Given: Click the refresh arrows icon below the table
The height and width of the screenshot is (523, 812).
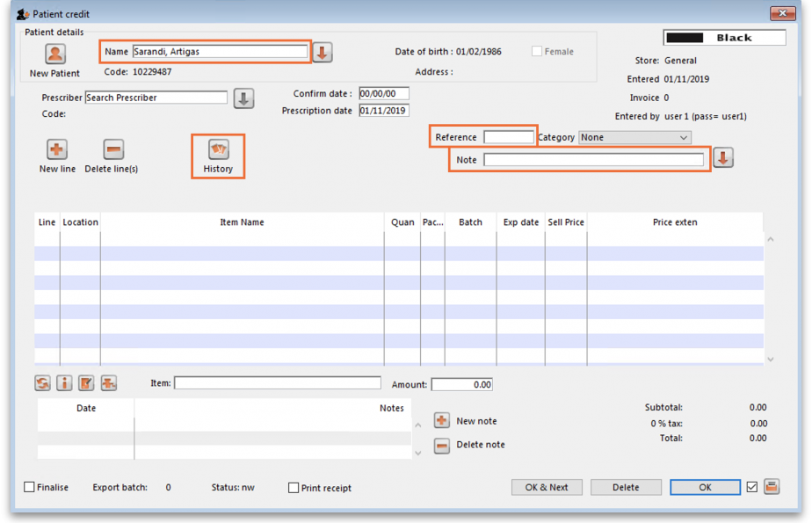Looking at the screenshot, I should point(42,383).
